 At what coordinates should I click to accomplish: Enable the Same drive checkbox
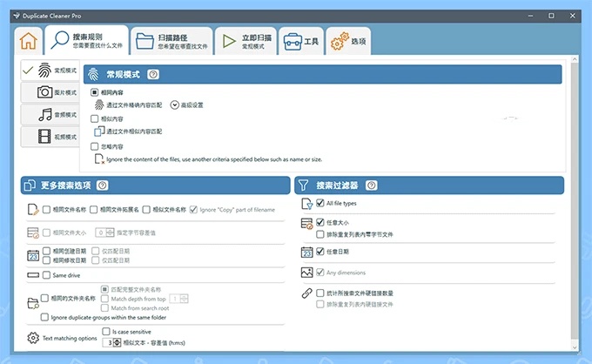point(46,275)
